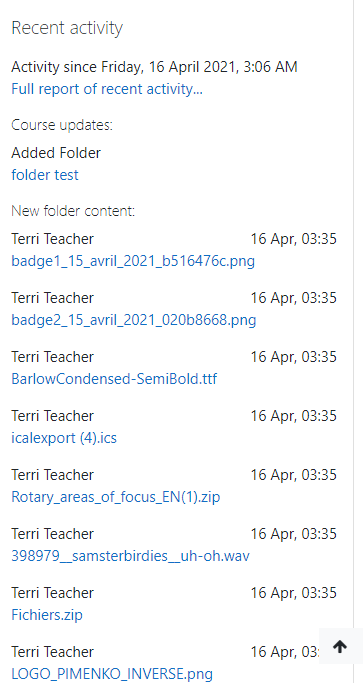
Task: Open 398979__samsterbirdies__uh-oh.wav audio file
Action: [x=130, y=556]
